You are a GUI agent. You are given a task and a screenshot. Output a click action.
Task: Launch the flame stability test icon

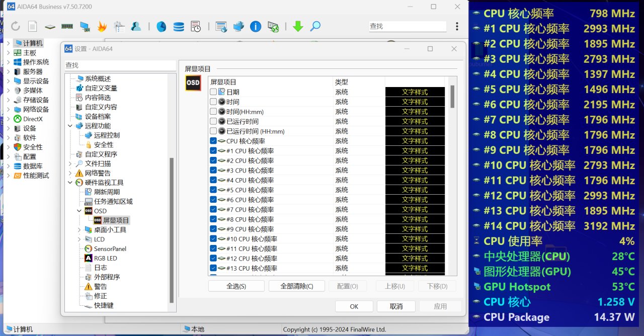click(102, 26)
